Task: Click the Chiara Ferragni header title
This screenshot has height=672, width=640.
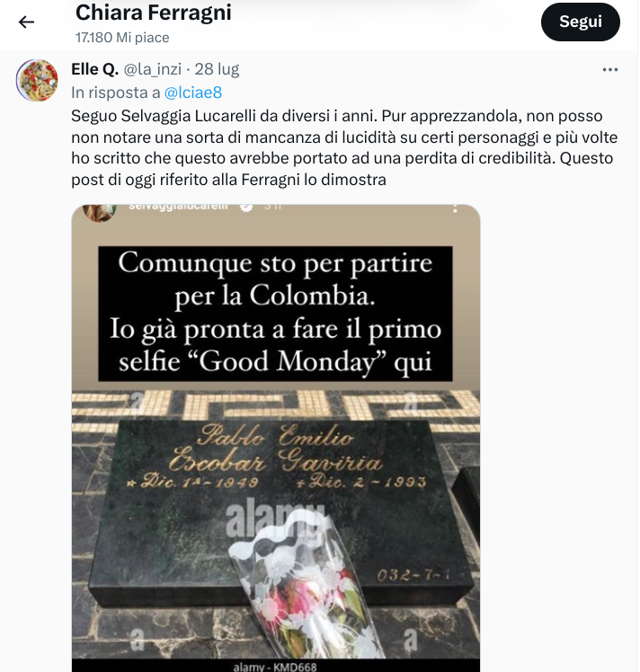Action: pos(154,13)
